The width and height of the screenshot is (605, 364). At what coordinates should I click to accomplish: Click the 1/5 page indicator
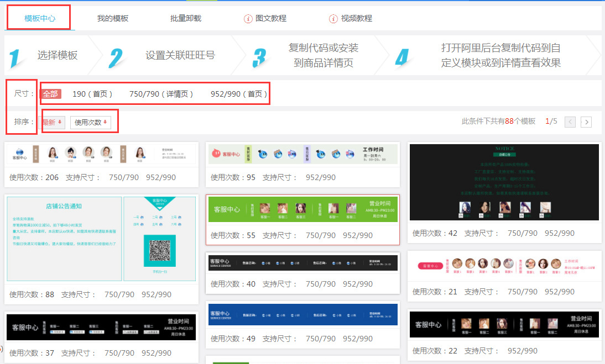[x=551, y=122]
